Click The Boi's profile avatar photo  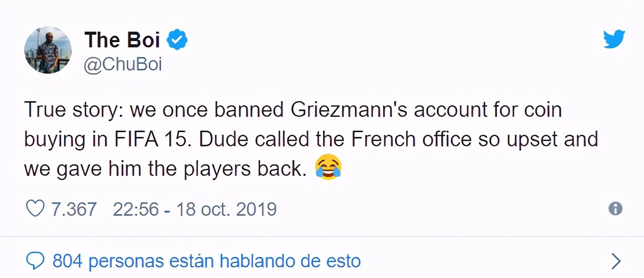48,51
